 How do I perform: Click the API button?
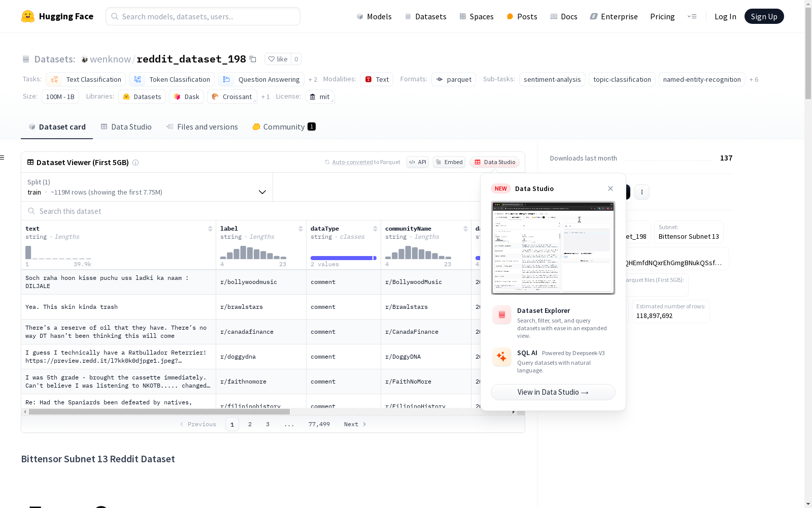tap(418, 162)
